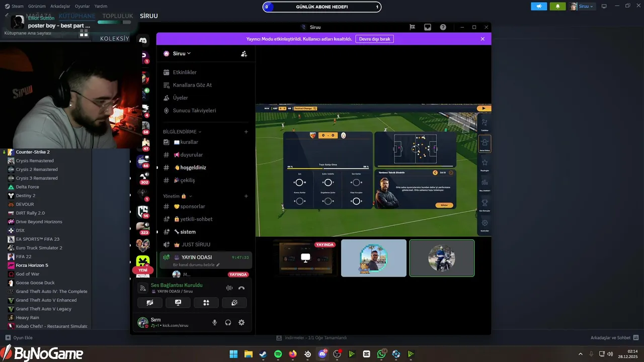Image resolution: width=644 pixels, height=362 pixels.
Task: Dismiss the streamer mode banner
Action: pos(482,39)
